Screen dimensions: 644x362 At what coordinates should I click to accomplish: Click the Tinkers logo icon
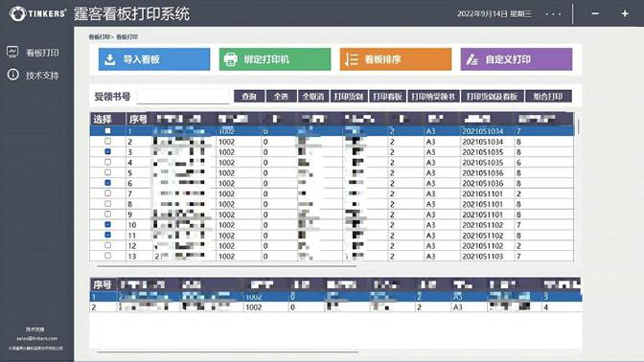tap(17, 13)
